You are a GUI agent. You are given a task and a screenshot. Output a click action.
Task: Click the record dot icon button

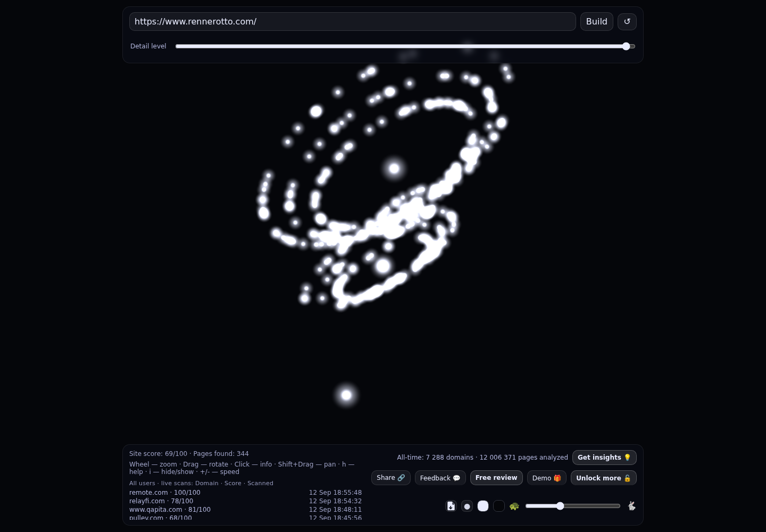point(467,506)
